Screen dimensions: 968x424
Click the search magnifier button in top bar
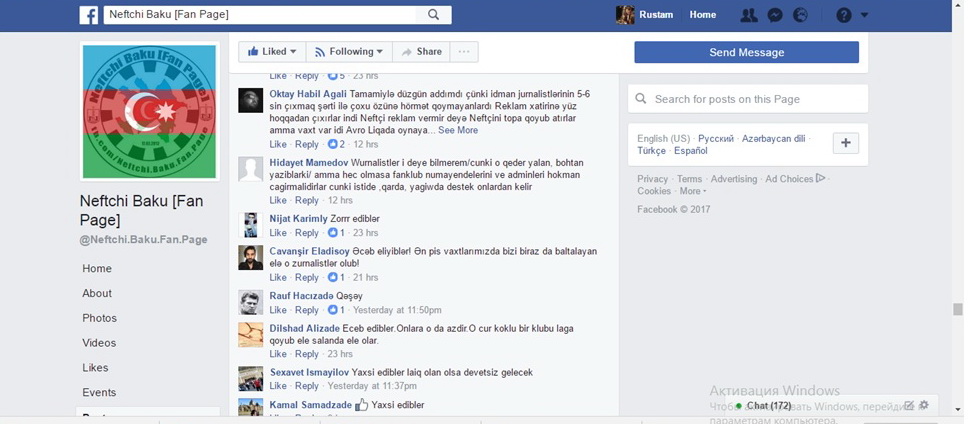[433, 15]
